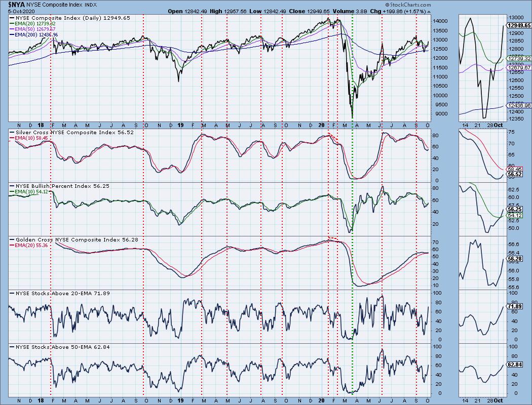Click the Close 12949.65 value

tap(310, 11)
